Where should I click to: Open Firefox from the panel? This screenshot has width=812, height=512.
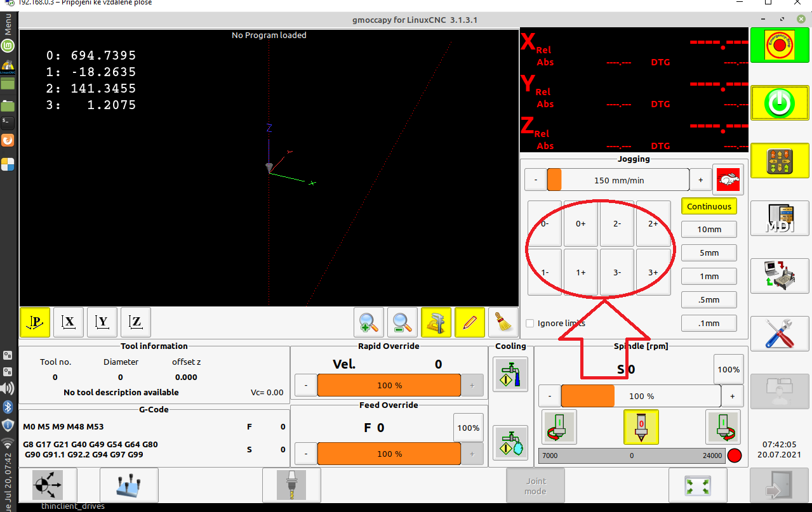(8, 140)
